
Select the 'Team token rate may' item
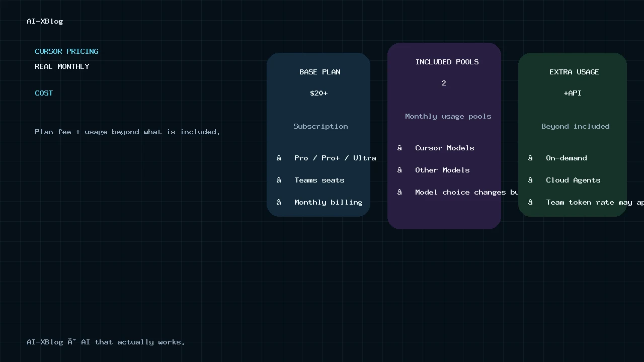pyautogui.click(x=595, y=202)
